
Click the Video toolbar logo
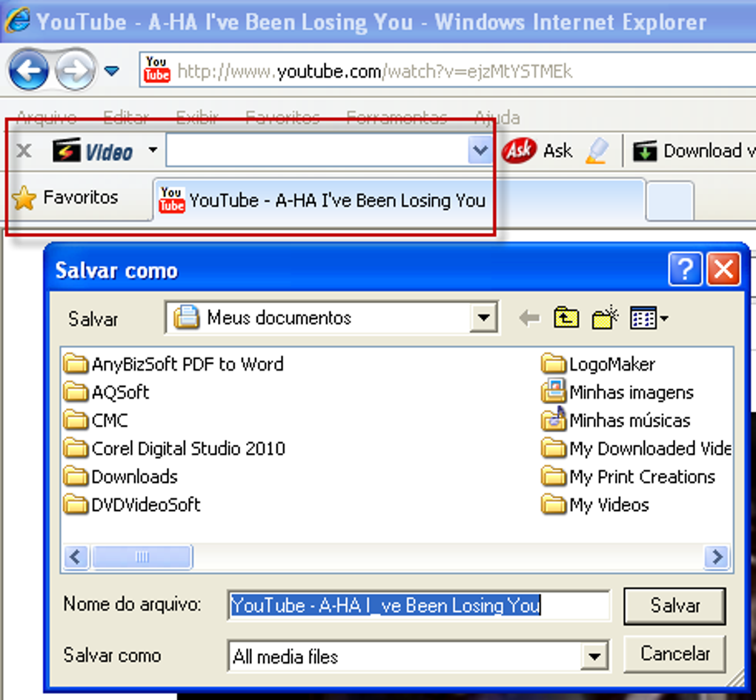click(92, 151)
